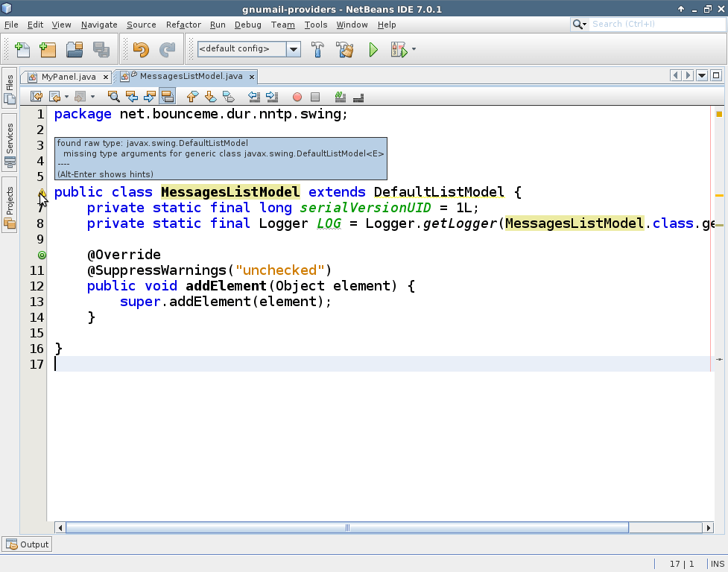
Task: Open the Files side panel
Action: coord(10,88)
